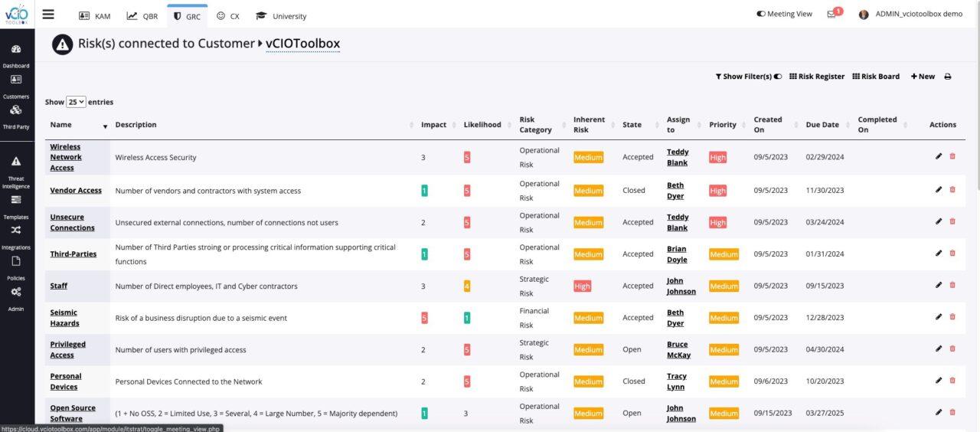Edit the Staff risk
The height and width of the screenshot is (432, 980).
pos(939,285)
